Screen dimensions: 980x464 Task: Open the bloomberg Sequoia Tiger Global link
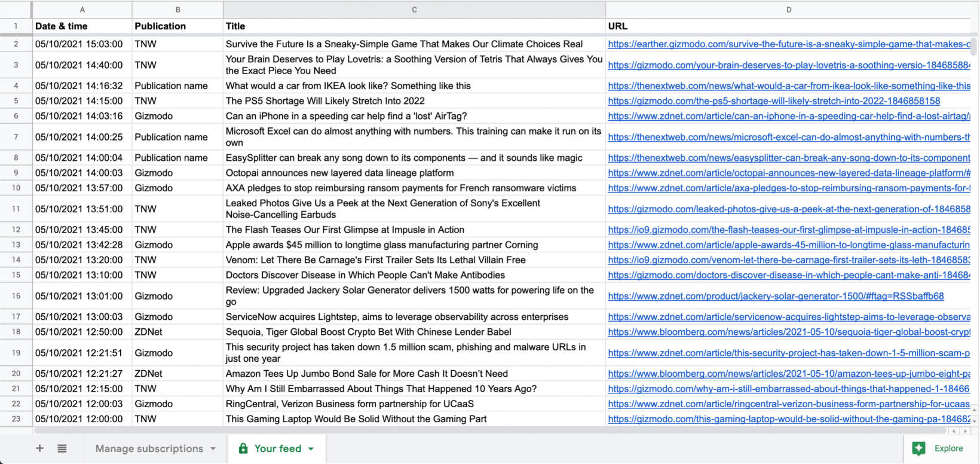789,332
